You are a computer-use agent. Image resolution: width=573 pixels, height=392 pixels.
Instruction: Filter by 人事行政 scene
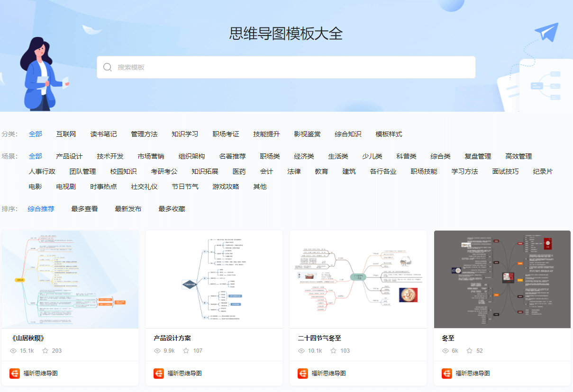click(42, 171)
